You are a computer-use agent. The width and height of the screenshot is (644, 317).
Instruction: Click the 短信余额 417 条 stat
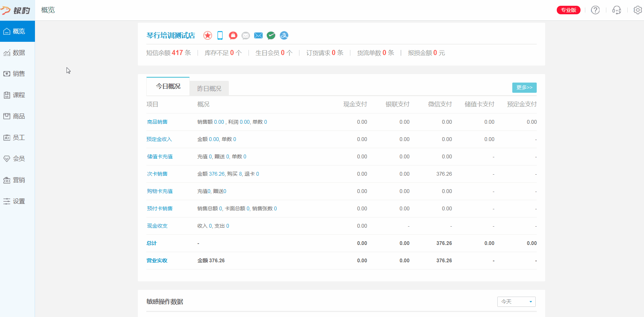coord(169,53)
